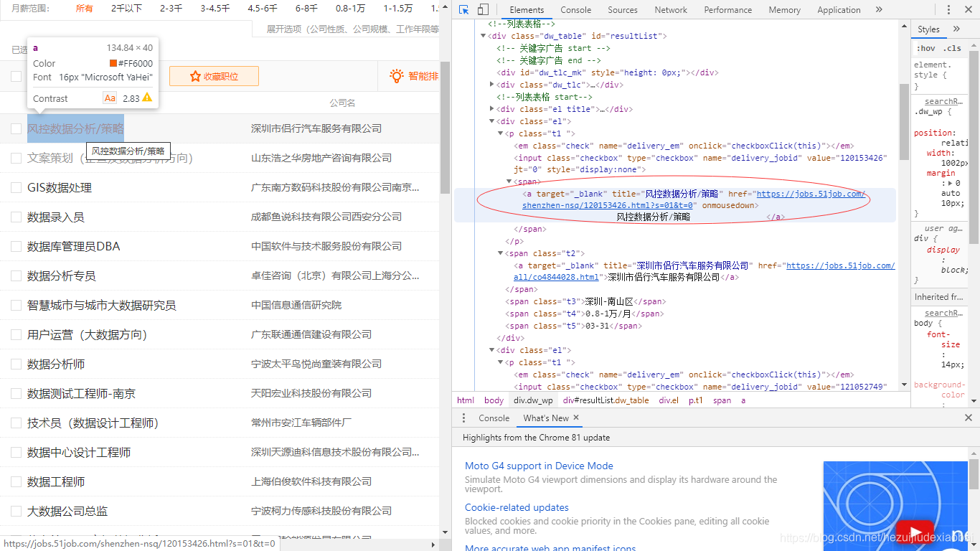Select the What's New drawer tab
Screen dimensions: 980x551
pos(546,418)
